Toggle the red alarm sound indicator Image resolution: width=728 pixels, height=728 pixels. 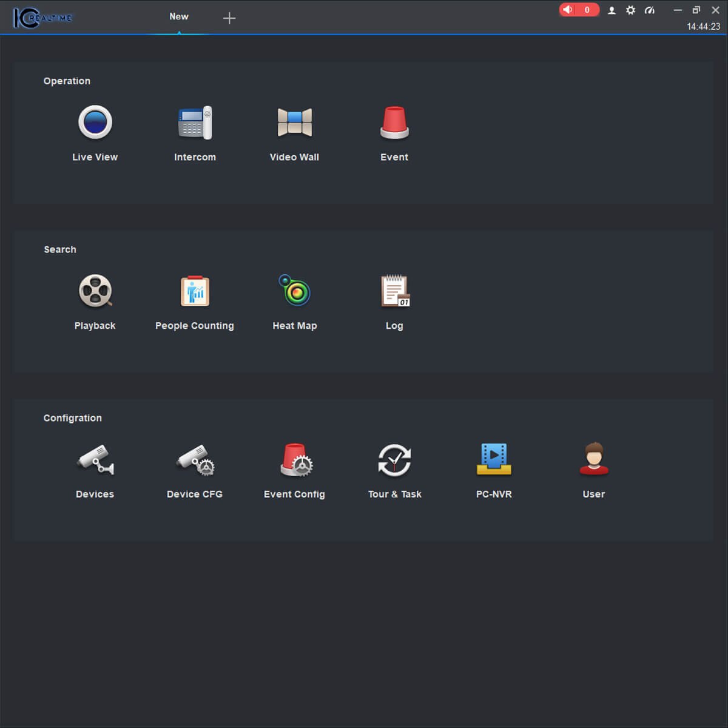(578, 10)
